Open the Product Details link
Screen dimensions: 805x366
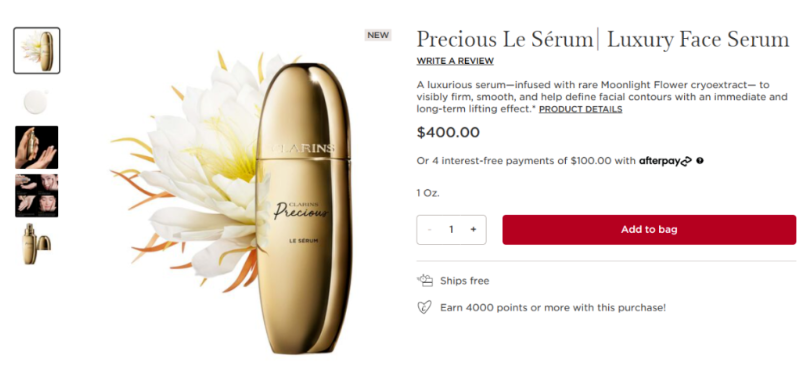click(x=580, y=109)
